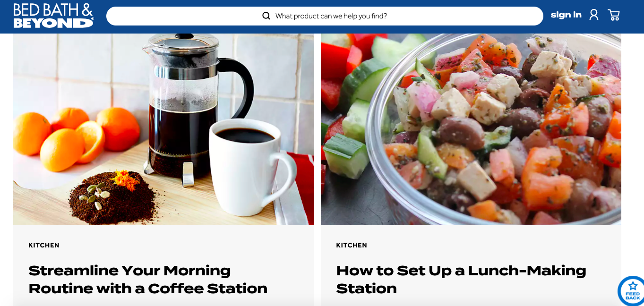Open the lunch salad bowl photo
Viewport: 644px width, 306px height.
pos(471,129)
